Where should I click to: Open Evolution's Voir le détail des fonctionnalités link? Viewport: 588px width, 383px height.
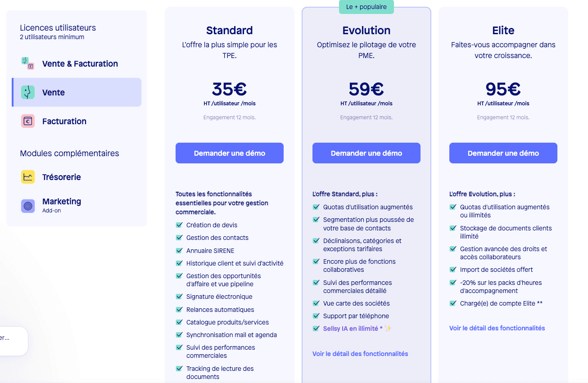coord(360,354)
